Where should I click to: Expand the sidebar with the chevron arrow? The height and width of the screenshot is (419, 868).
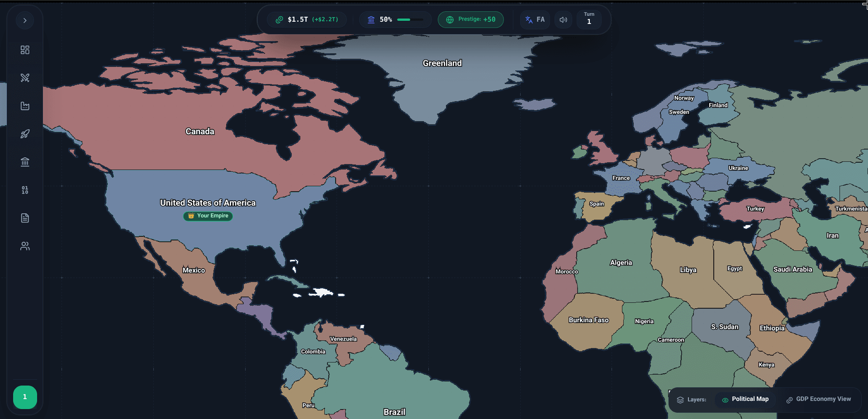[x=25, y=20]
